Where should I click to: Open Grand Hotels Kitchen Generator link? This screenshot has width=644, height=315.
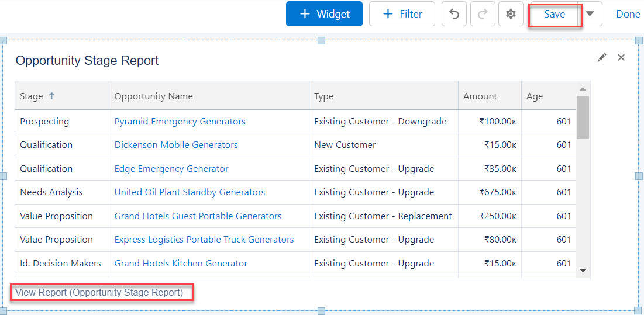point(181,264)
